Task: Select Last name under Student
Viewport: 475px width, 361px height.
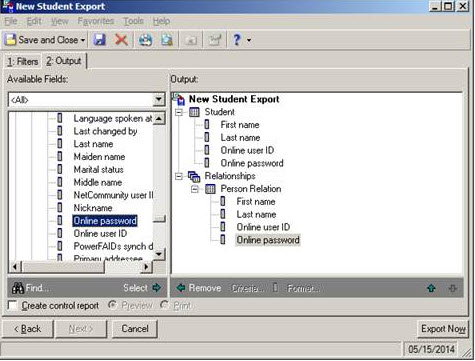Action: (240, 137)
